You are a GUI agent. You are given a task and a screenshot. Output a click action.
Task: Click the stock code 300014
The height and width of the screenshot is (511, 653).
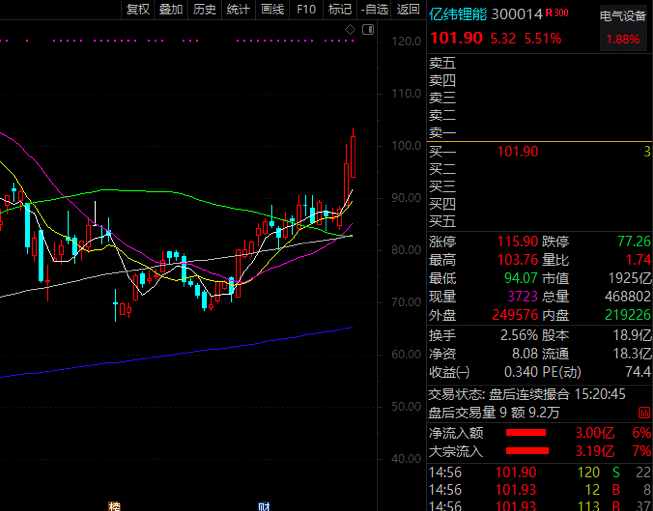click(517, 14)
